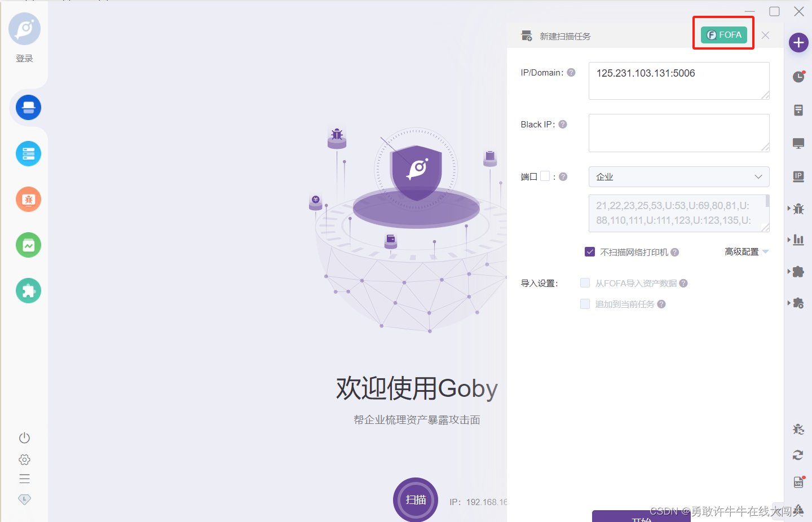Maximize the Goby window
Image resolution: width=812 pixels, height=522 pixels.
pos(775,11)
